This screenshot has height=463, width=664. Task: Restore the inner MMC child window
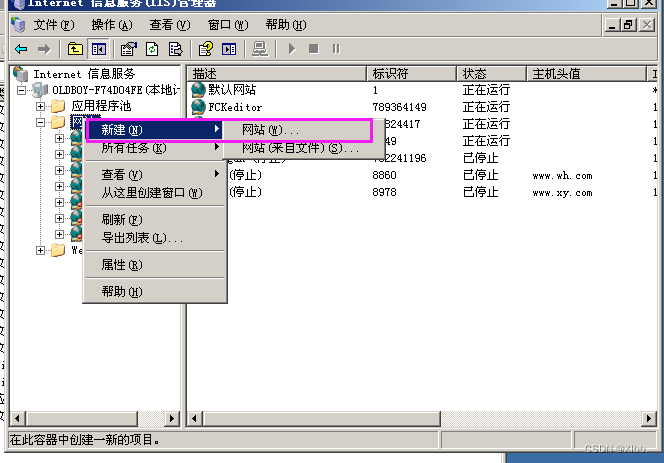pos(628,25)
